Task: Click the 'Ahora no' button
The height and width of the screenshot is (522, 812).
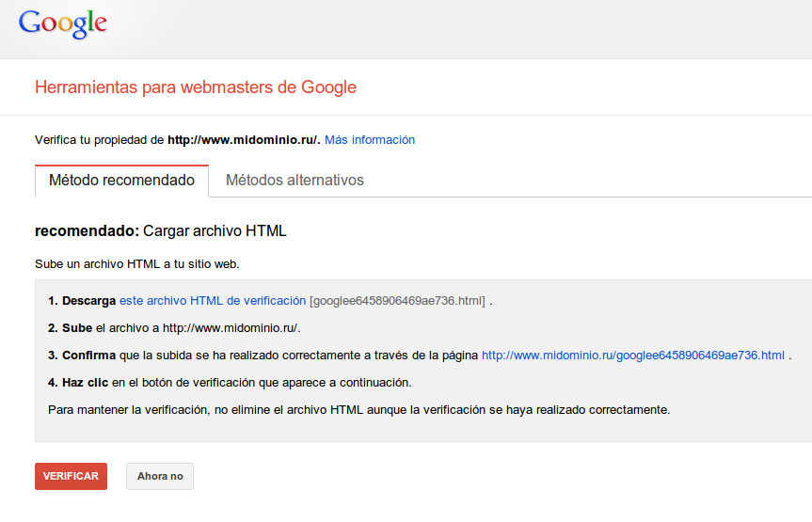Action: [x=160, y=476]
